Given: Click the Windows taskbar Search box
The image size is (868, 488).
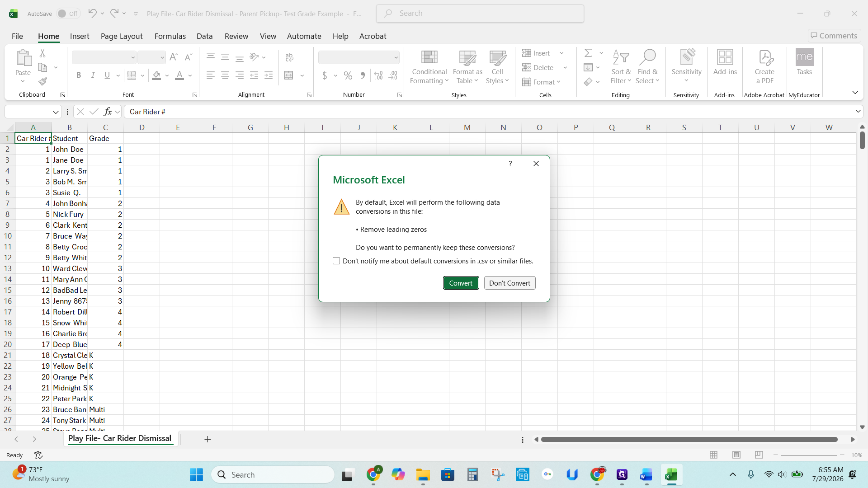Looking at the screenshot, I should coord(273,475).
